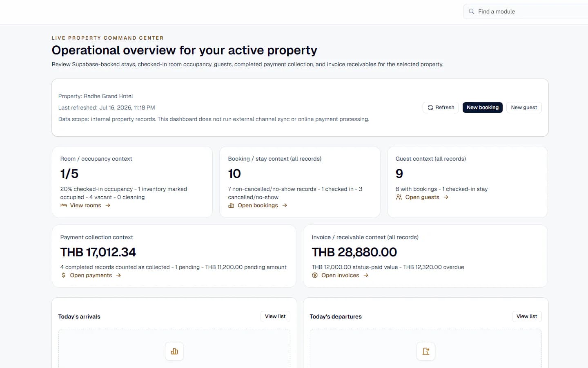The image size is (588, 368).
Task: Select the 1/5 occupancy value
Action: (69, 174)
